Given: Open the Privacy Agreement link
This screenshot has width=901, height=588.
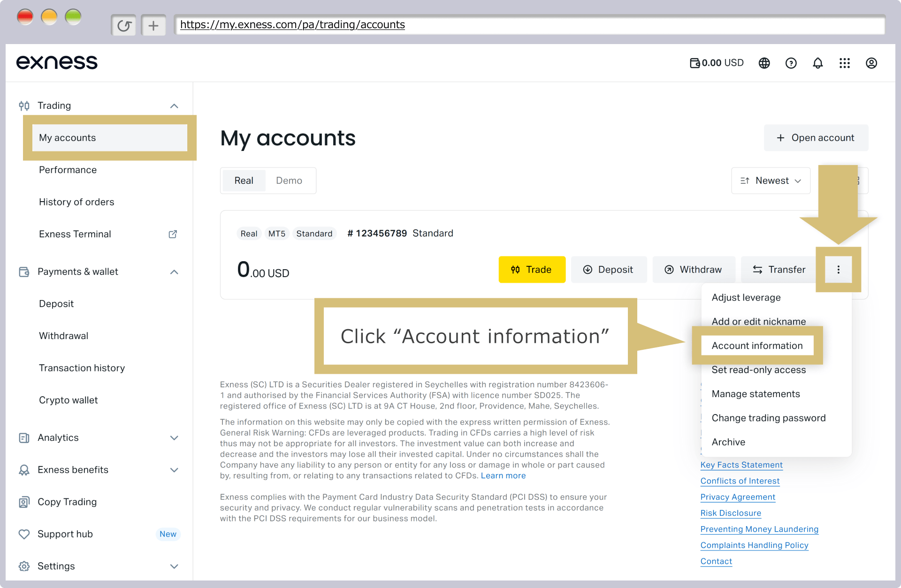Looking at the screenshot, I should click(x=738, y=497).
